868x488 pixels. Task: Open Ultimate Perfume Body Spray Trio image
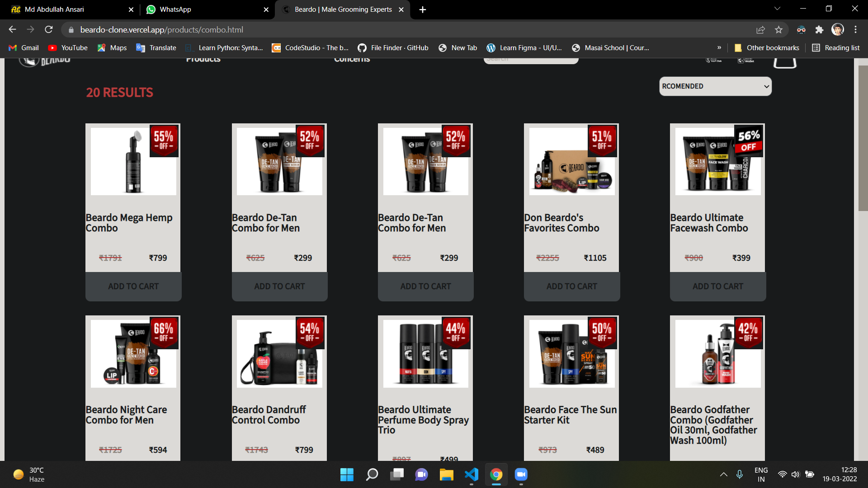[425, 353]
